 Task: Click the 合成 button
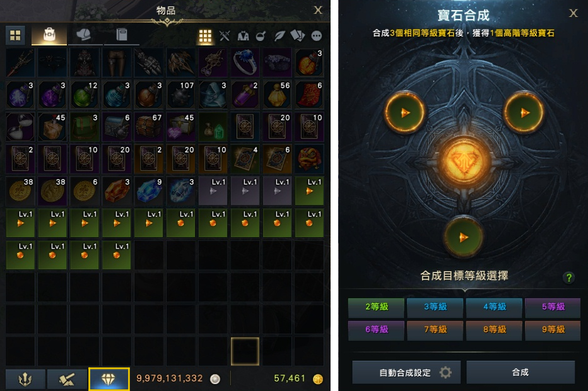(520, 372)
